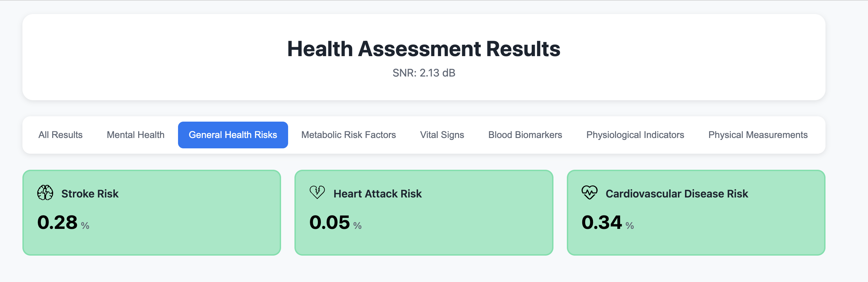This screenshot has height=282, width=868.
Task: Click the 0.05 heart attack value
Action: point(330,223)
